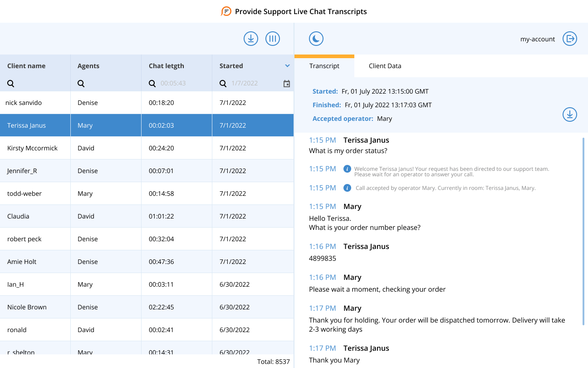The height and width of the screenshot is (368, 588).
Task: Click the chat length filter input showing 00:05:43
Action: click(x=172, y=84)
